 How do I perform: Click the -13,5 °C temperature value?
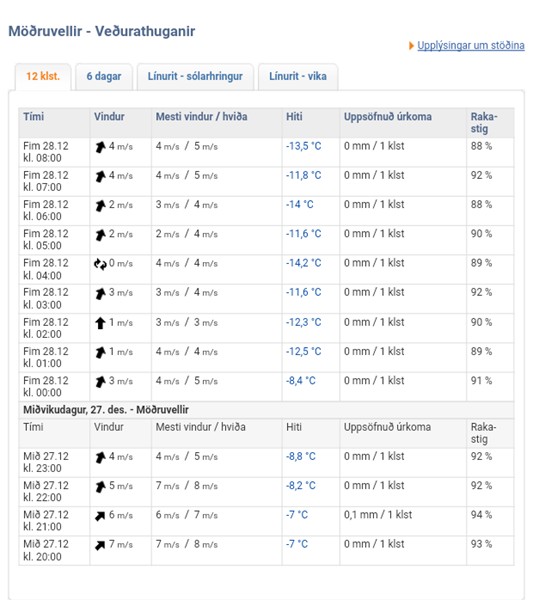(x=304, y=146)
